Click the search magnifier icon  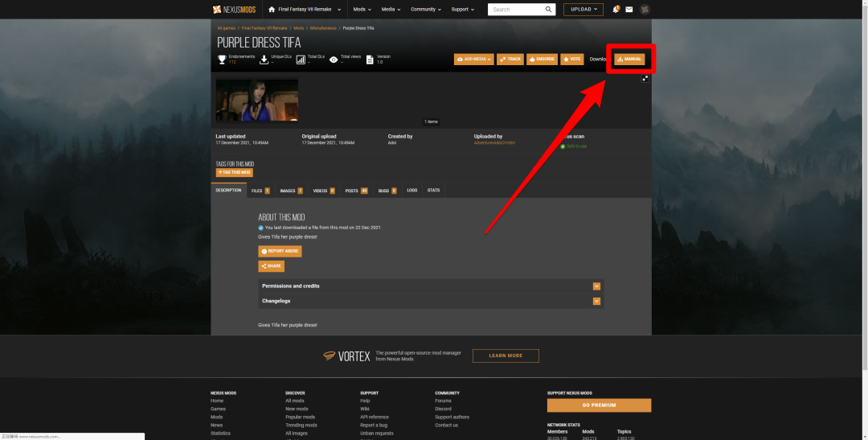pos(549,10)
